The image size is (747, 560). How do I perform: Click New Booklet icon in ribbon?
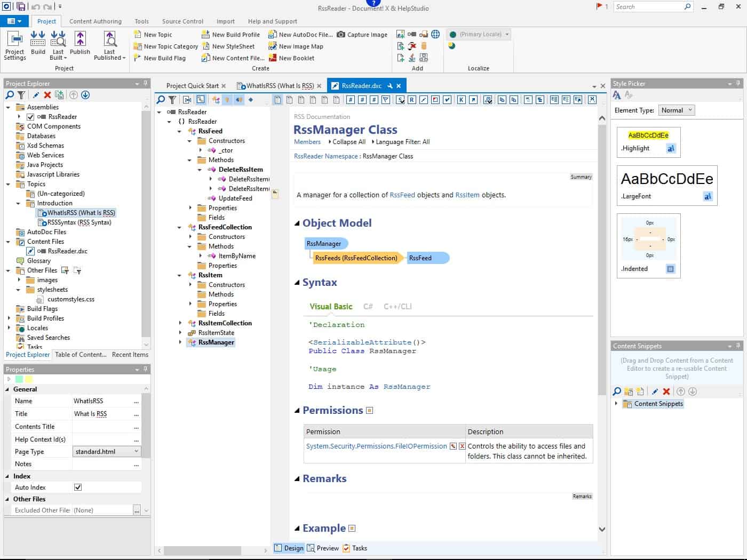pos(273,58)
